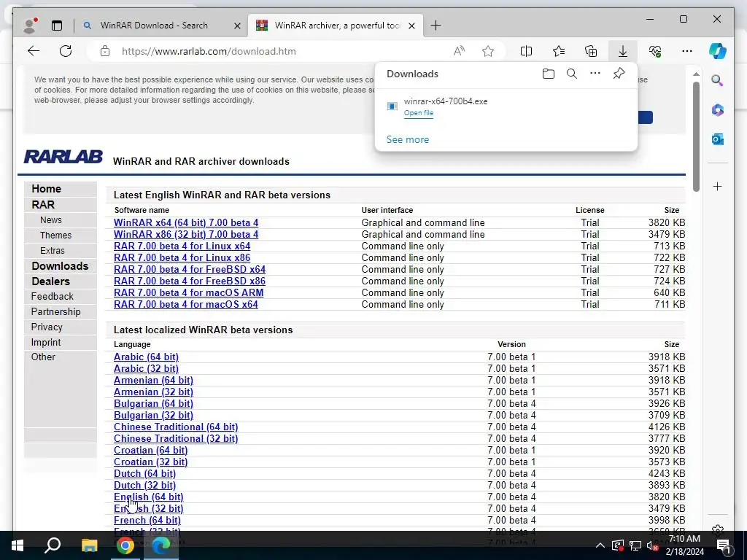Open the Favorites list icon
The image size is (747, 560).
click(559, 51)
